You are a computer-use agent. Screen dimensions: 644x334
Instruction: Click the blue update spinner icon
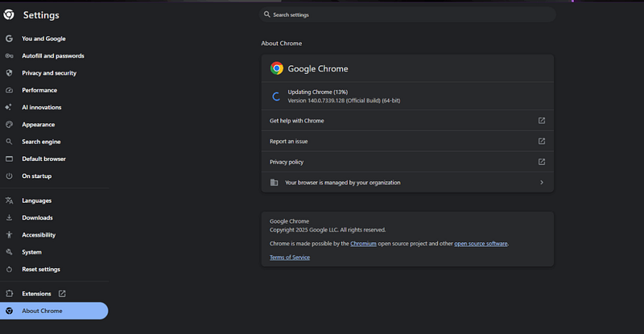pyautogui.click(x=276, y=97)
